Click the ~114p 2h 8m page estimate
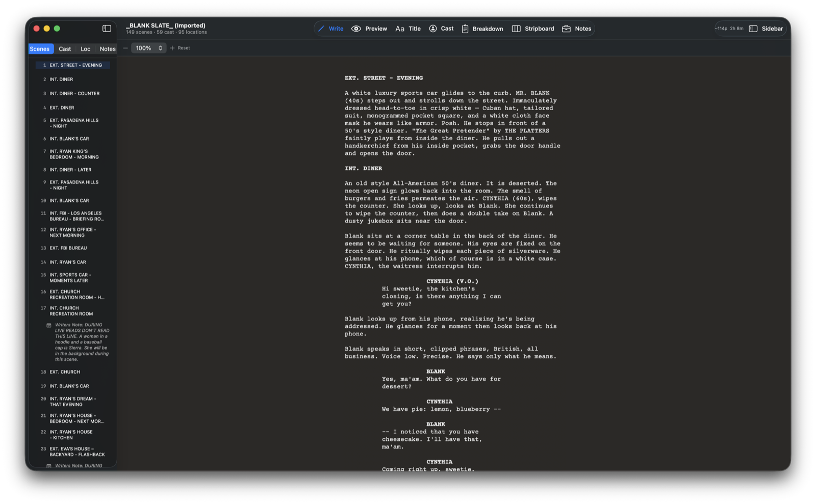The image size is (816, 504). tap(729, 29)
